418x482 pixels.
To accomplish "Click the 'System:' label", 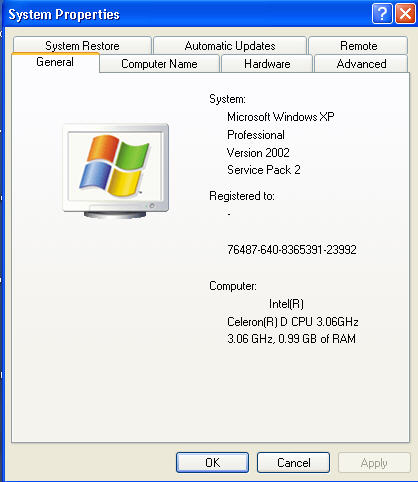I will 227,99.
